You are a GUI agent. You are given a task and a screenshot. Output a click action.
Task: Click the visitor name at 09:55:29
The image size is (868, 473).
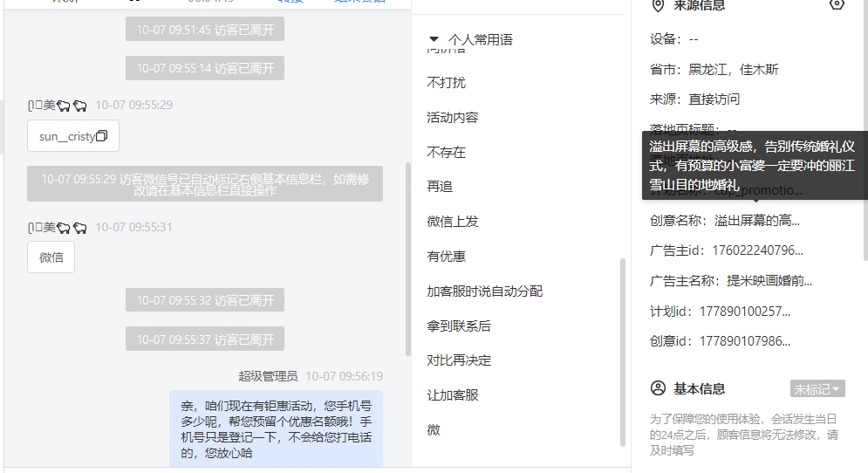[x=58, y=106]
